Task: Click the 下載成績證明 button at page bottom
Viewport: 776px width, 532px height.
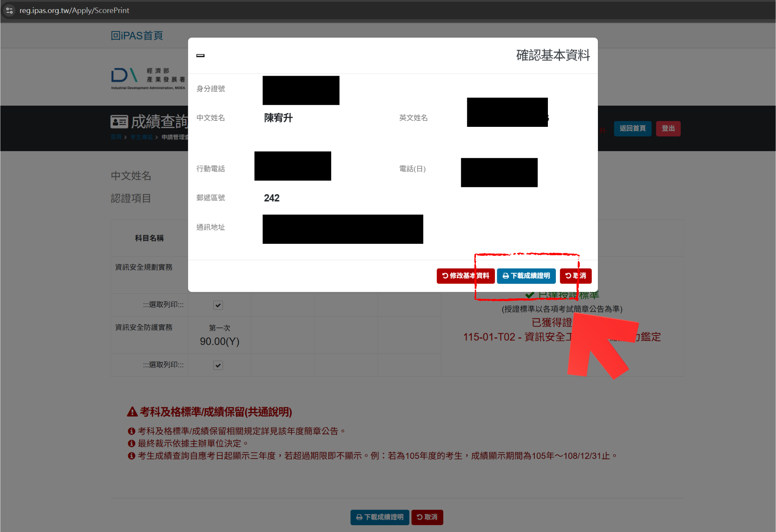Action: point(380,517)
